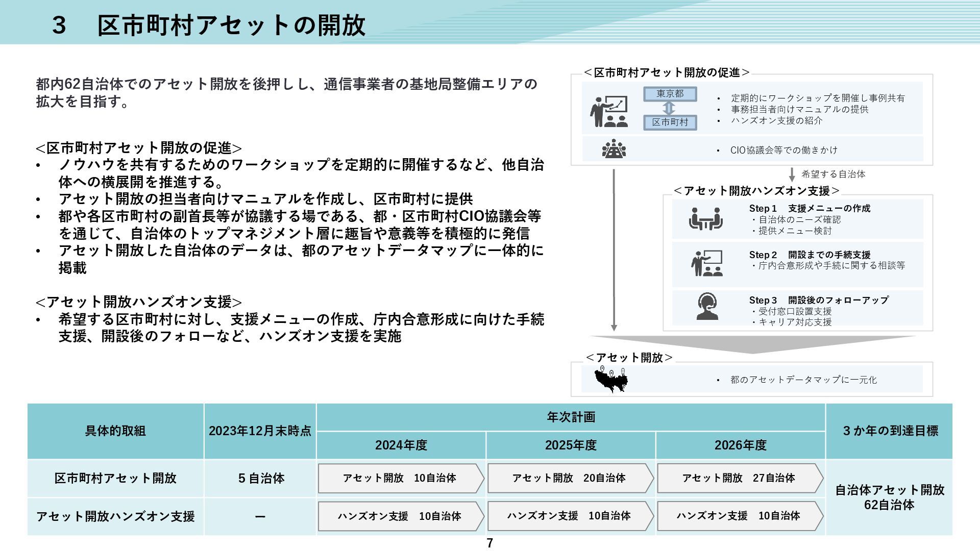Click the 3か年の到達目標 header cell
Screen dimensions: 980x551
(x=889, y=431)
